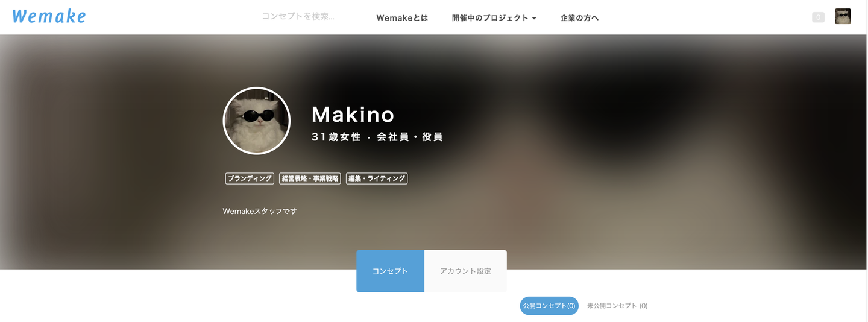Expand the 開催中のプロジェクト dropdown arrow

(x=534, y=18)
